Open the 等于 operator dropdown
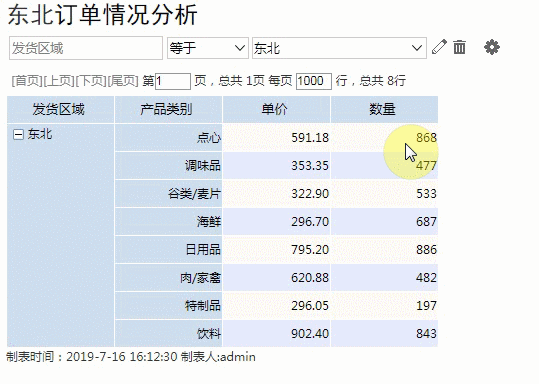The width and height of the screenshot is (539, 384). tap(208, 48)
